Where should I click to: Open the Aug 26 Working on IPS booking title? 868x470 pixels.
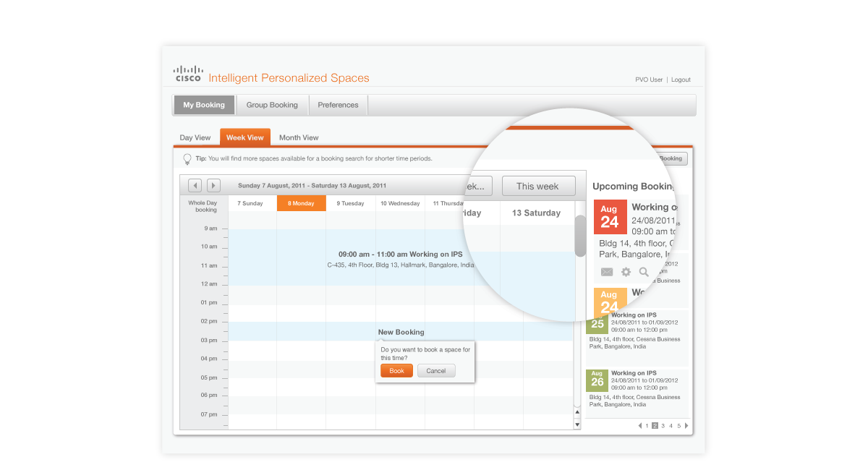(x=634, y=373)
